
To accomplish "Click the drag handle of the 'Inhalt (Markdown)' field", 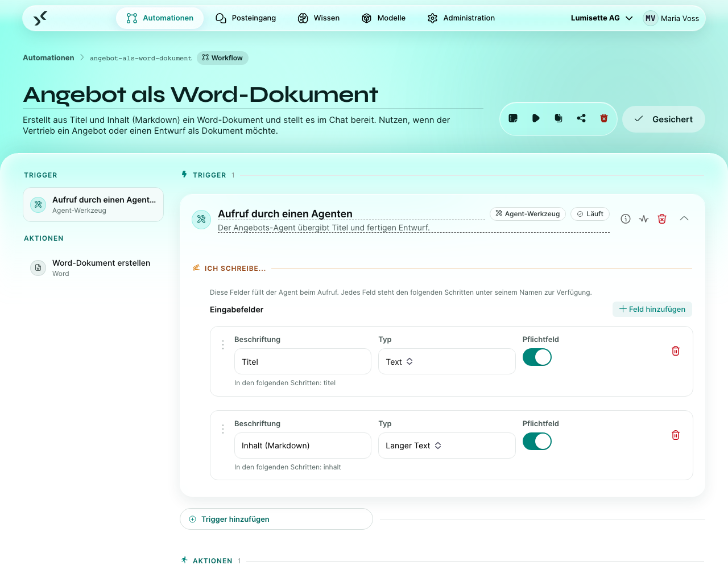I will [223, 429].
